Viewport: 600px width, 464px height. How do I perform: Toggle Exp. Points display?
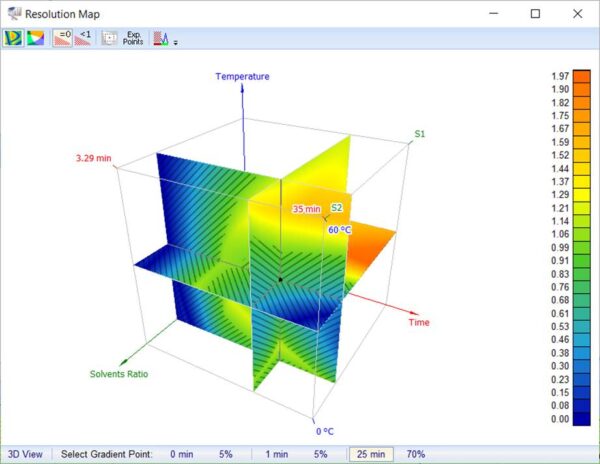point(133,38)
